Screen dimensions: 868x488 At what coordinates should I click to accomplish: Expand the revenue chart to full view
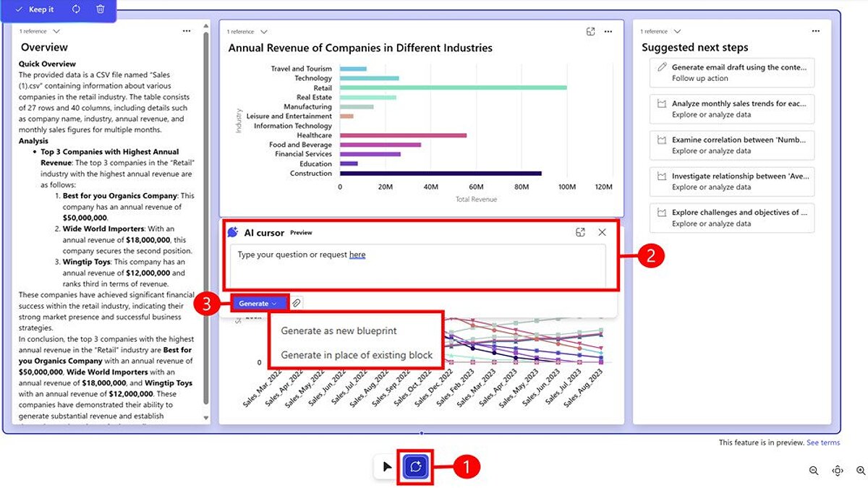coord(591,32)
